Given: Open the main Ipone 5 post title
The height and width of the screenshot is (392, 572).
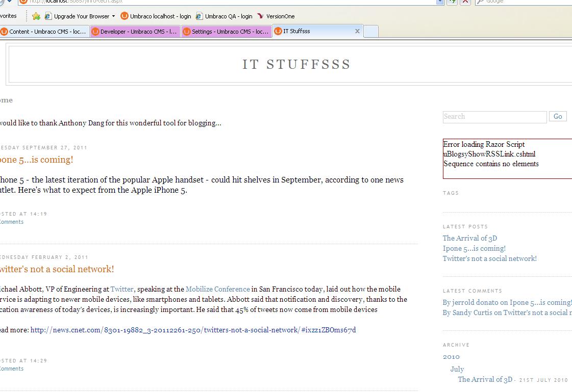Looking at the screenshot, I should point(36,160).
